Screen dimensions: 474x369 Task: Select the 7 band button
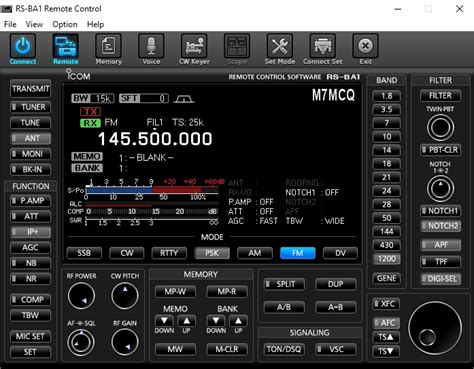tap(386, 123)
